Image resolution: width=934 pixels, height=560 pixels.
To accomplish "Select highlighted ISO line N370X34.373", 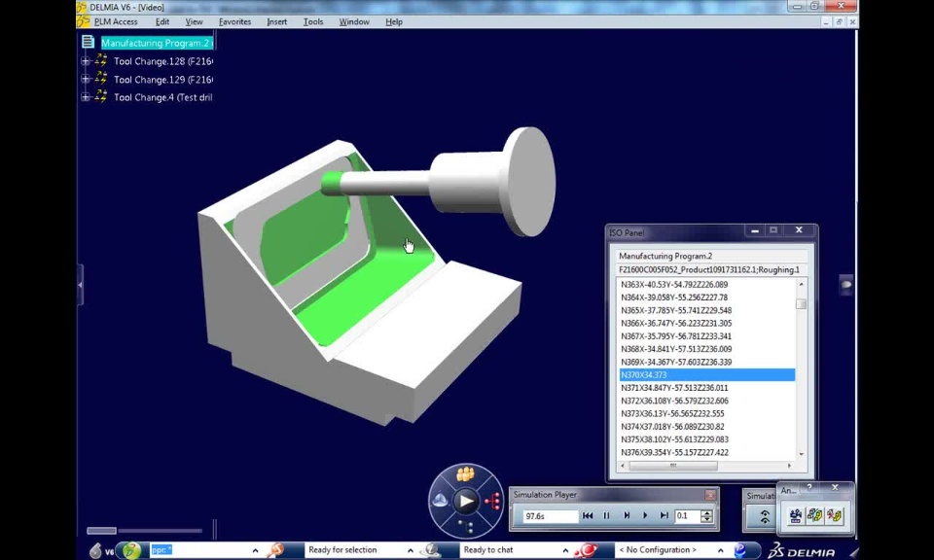I will [x=707, y=375].
